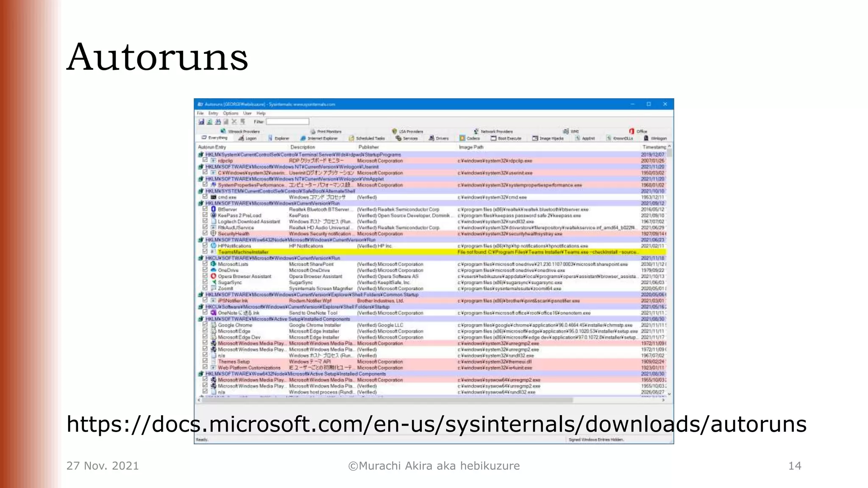
Task: Uncheck the HPNotifications entry
Action: [205, 246]
